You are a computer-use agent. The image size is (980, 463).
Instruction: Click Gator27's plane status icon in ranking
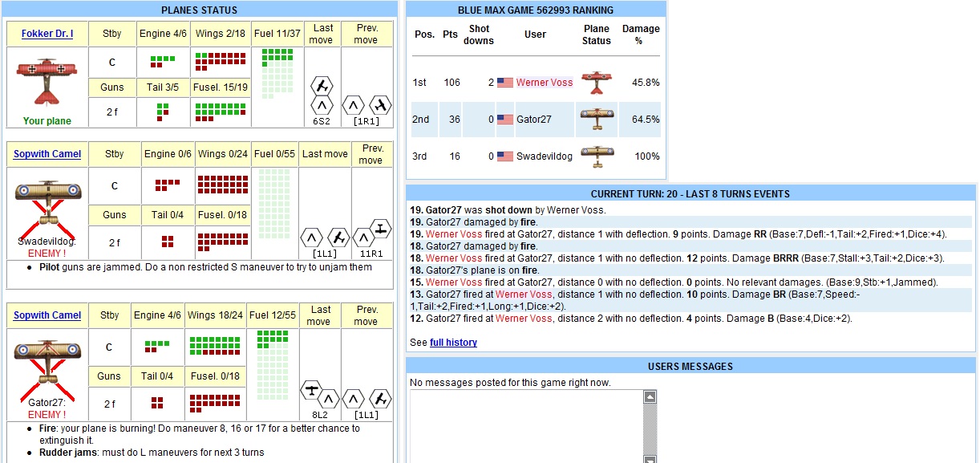[597, 120]
